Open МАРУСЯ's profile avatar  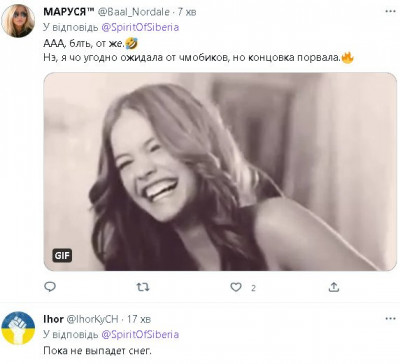tap(18, 21)
